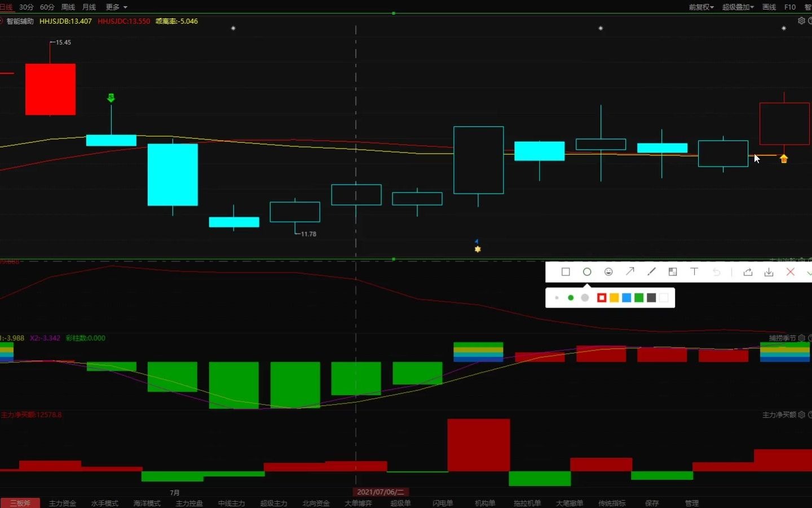Click the 主力净买额 panel title label

pyautogui.click(x=779, y=415)
